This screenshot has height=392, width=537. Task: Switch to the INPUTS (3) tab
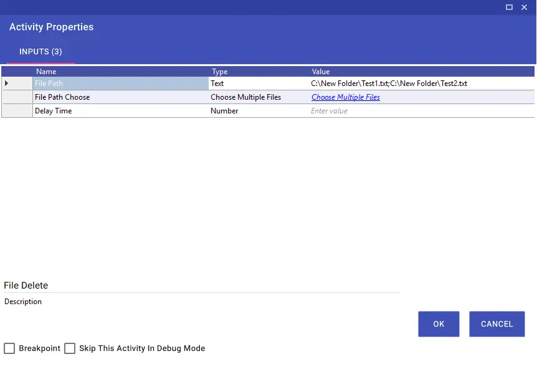40,52
